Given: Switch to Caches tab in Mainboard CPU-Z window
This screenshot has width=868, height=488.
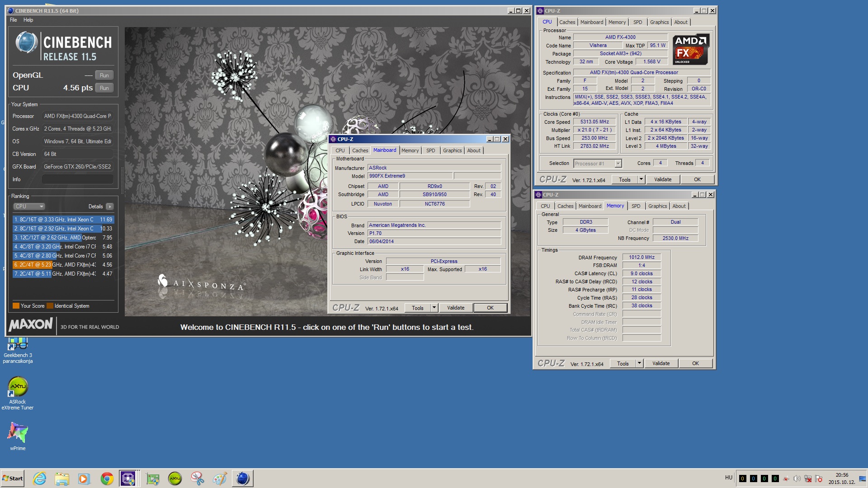Looking at the screenshot, I should click(x=360, y=150).
